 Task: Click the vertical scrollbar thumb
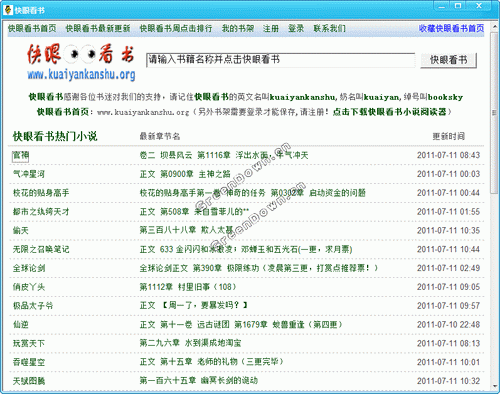point(494,113)
